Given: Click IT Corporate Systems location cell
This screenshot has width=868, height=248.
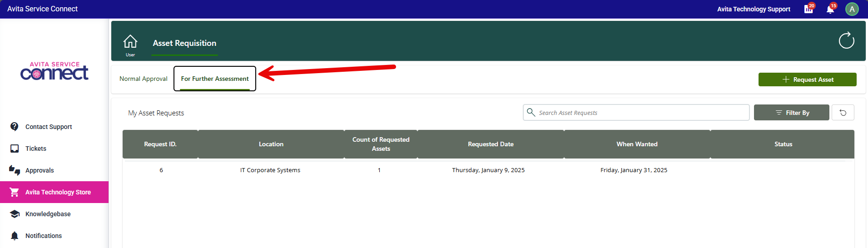Looking at the screenshot, I should click(270, 170).
